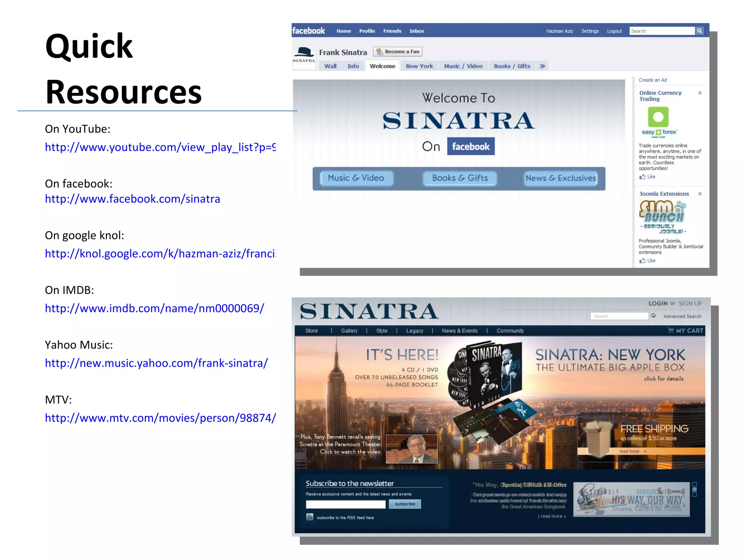Click the Become a Fan button
The width and height of the screenshot is (747, 560).
[398, 51]
